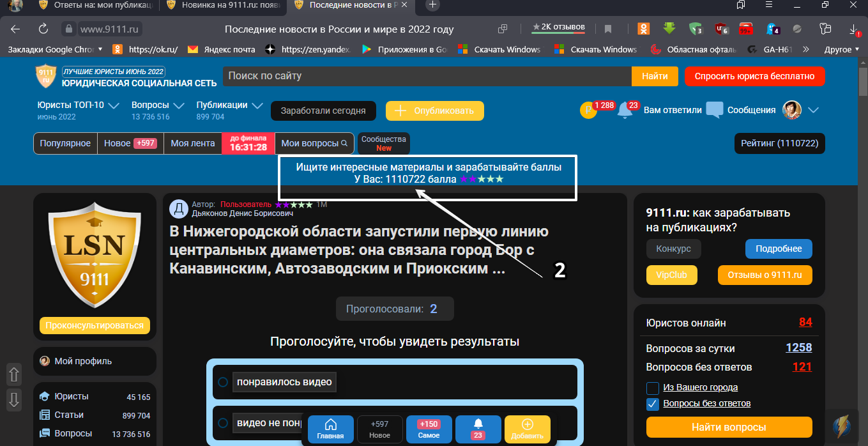Expand the Юристы ТОП-10 dropdown
This screenshot has width=868, height=446.
(x=114, y=105)
